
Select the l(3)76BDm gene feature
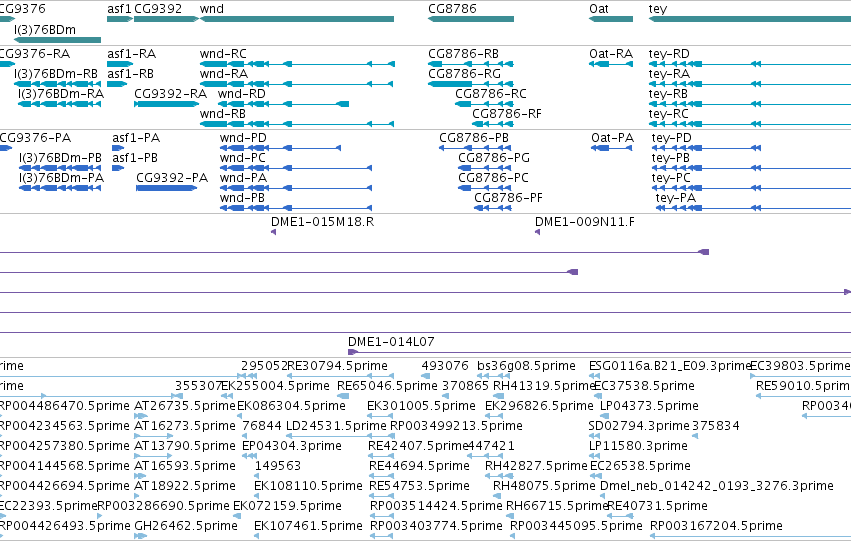click(58, 40)
